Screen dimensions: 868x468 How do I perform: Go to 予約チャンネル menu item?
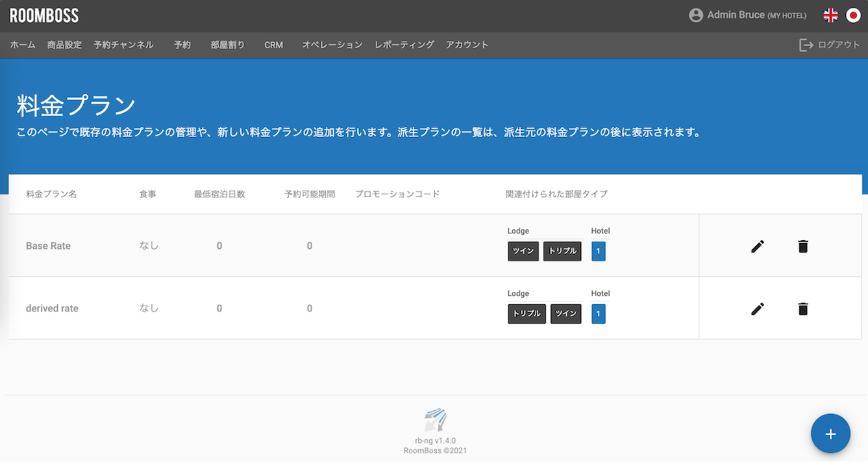(x=123, y=45)
